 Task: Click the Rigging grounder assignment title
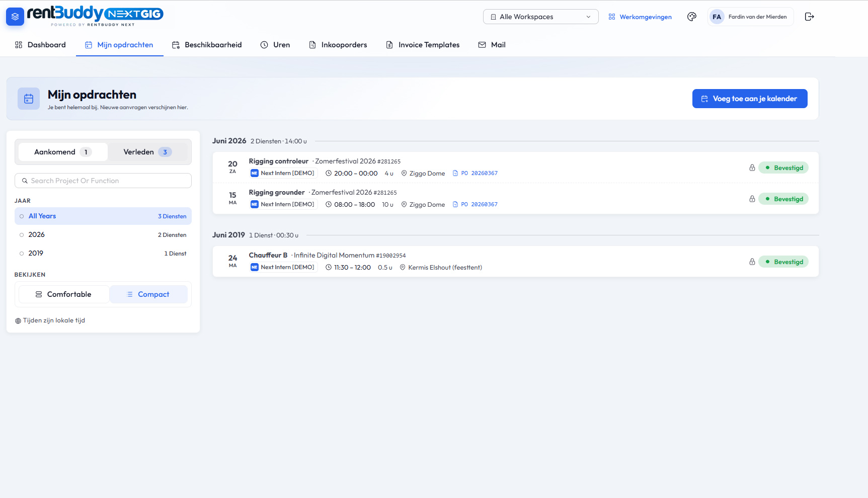tap(277, 192)
